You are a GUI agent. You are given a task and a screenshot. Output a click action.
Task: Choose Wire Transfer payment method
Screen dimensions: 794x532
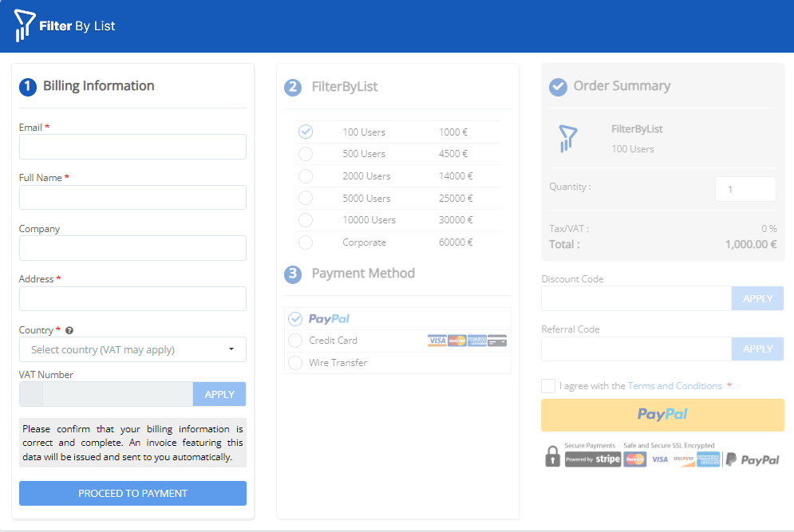(295, 363)
